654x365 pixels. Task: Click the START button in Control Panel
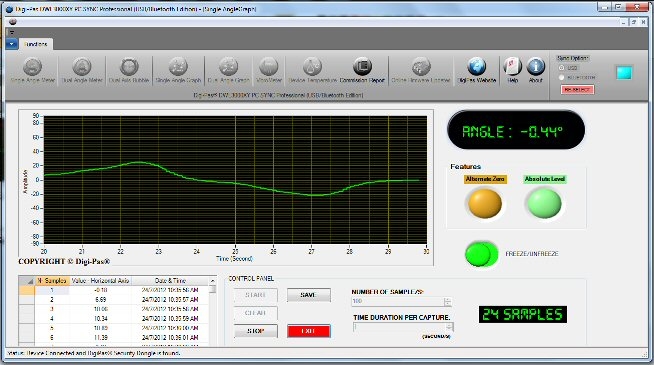[256, 295]
